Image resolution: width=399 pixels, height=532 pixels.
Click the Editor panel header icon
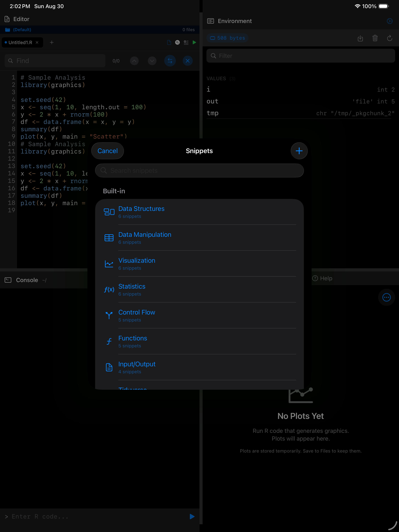tap(7, 19)
